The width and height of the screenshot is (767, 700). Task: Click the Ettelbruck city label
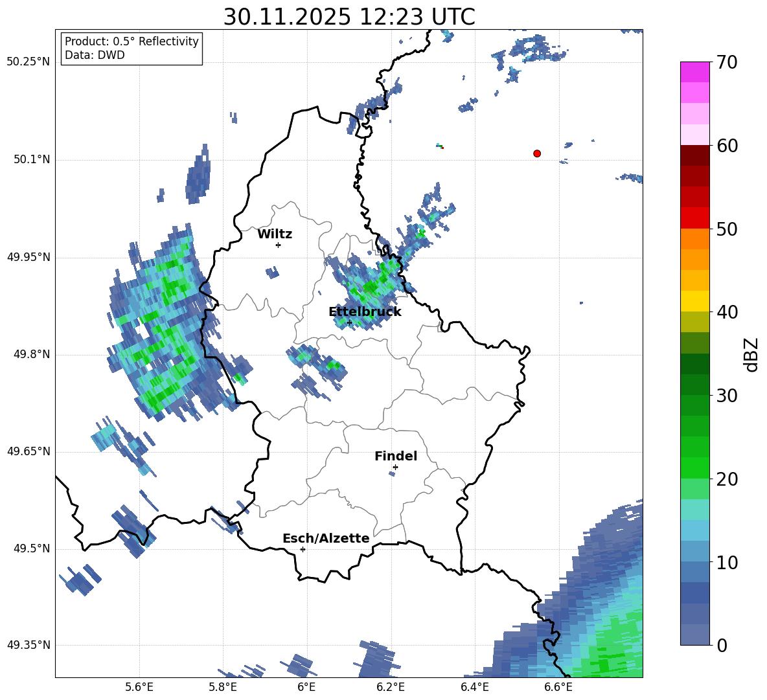pos(365,312)
